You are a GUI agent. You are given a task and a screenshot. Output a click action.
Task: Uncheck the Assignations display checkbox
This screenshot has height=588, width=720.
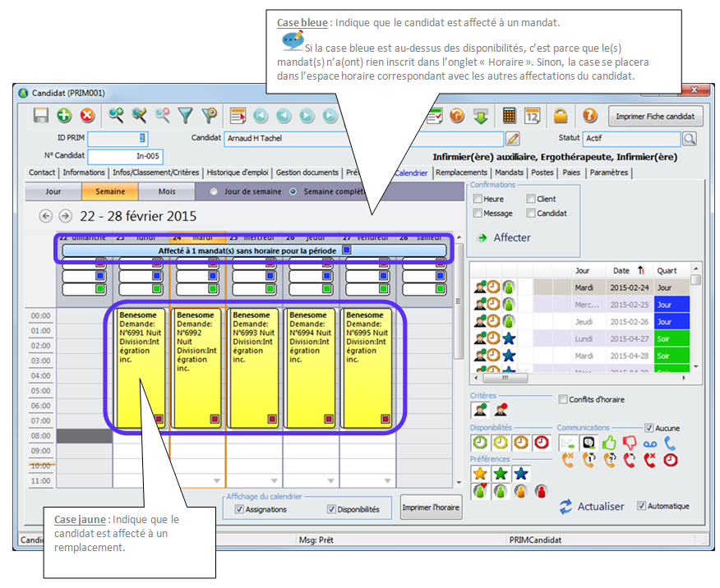pyautogui.click(x=239, y=509)
